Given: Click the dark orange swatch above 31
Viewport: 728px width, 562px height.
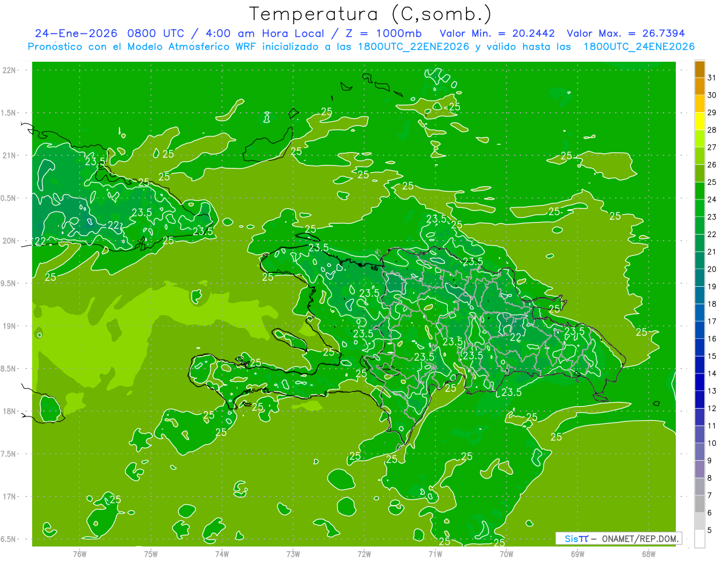Looking at the screenshot, I should tap(699, 70).
